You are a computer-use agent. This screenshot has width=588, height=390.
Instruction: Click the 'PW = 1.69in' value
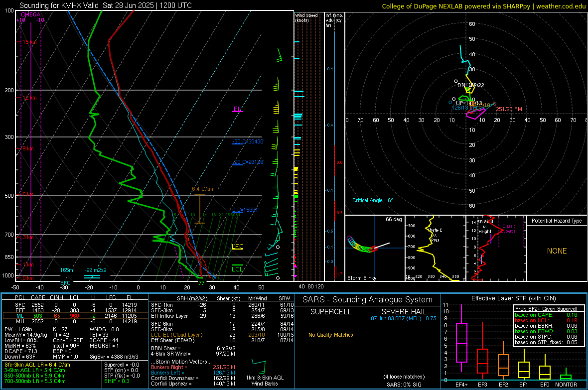pyautogui.click(x=18, y=329)
